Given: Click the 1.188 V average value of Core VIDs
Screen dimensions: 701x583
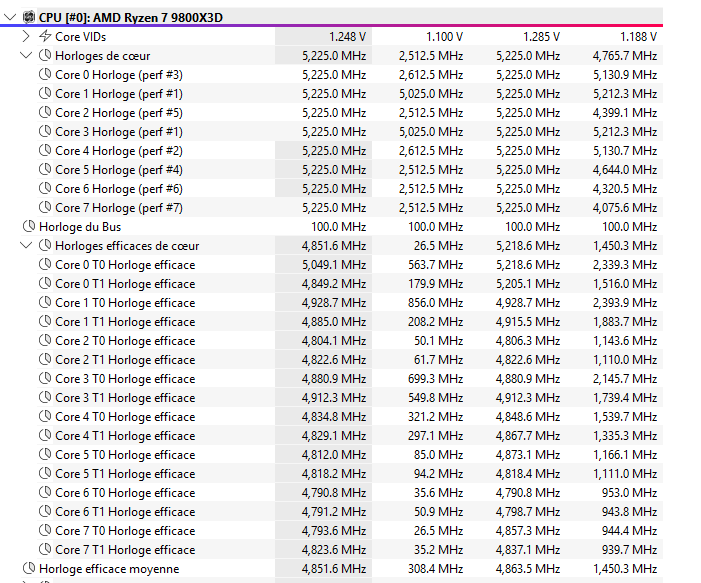Looking at the screenshot, I should pos(638,37).
